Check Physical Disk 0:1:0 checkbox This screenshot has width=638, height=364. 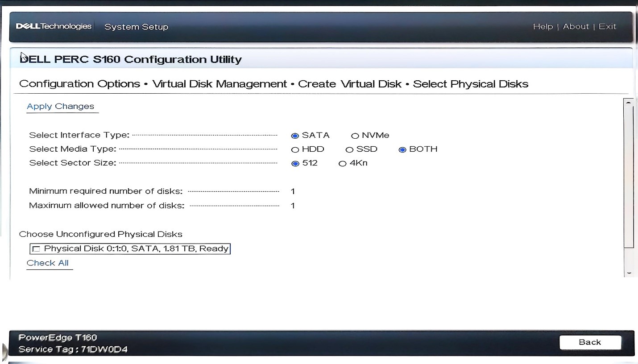[36, 249]
